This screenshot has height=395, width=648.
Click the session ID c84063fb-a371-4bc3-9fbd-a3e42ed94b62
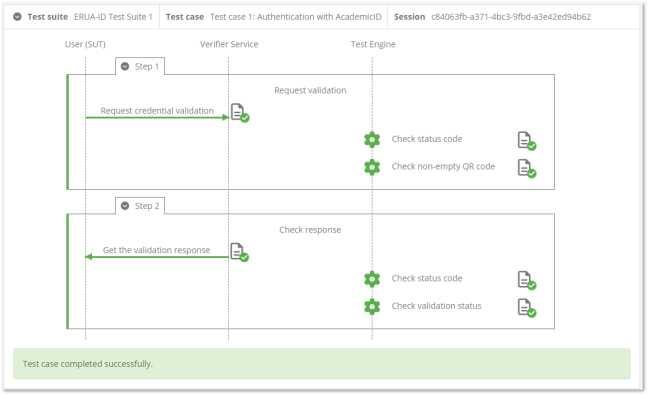click(x=511, y=17)
